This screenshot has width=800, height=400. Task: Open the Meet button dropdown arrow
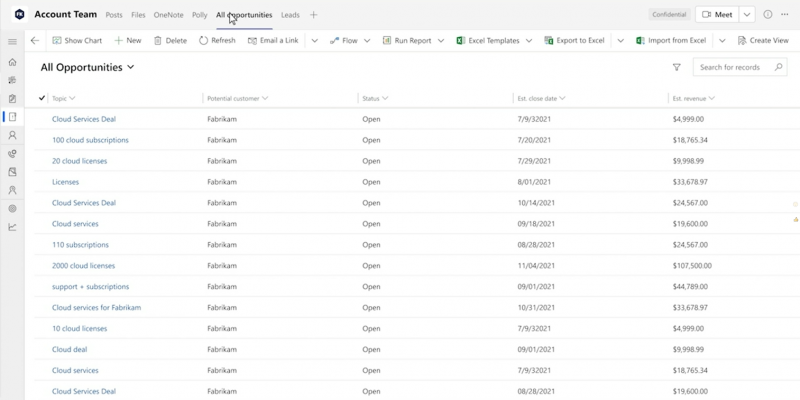[x=747, y=15]
